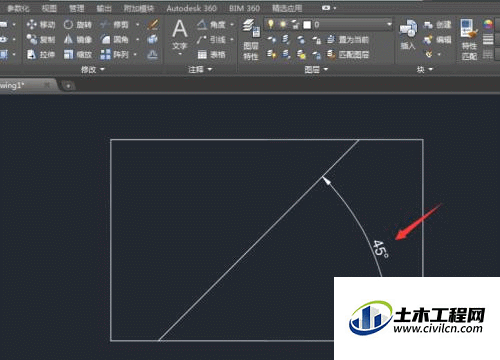Expand the Modify (修改) panel
The height and width of the screenshot is (360, 500).
tap(93, 69)
